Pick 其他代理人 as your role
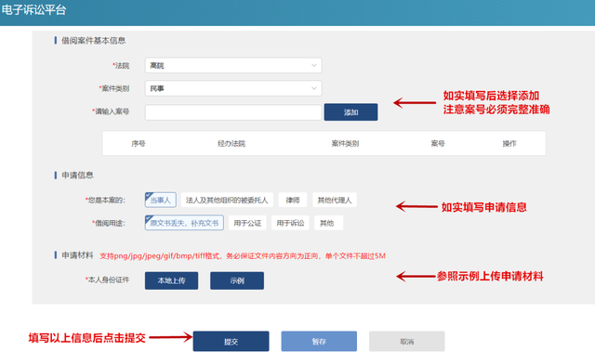The width and height of the screenshot is (595, 364). click(x=335, y=200)
